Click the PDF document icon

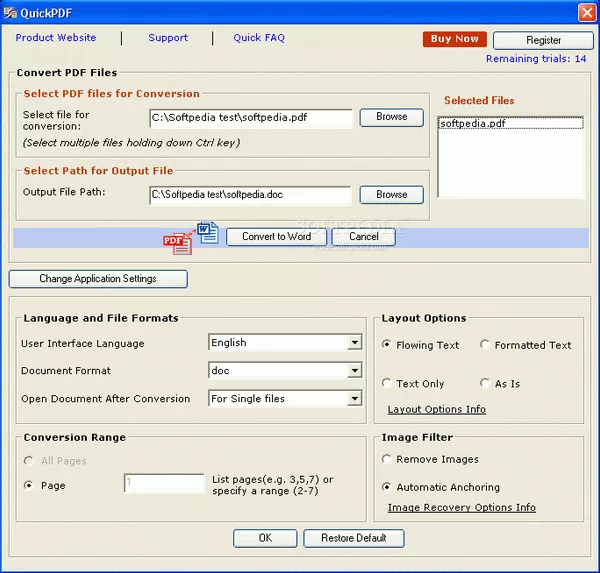click(x=177, y=243)
